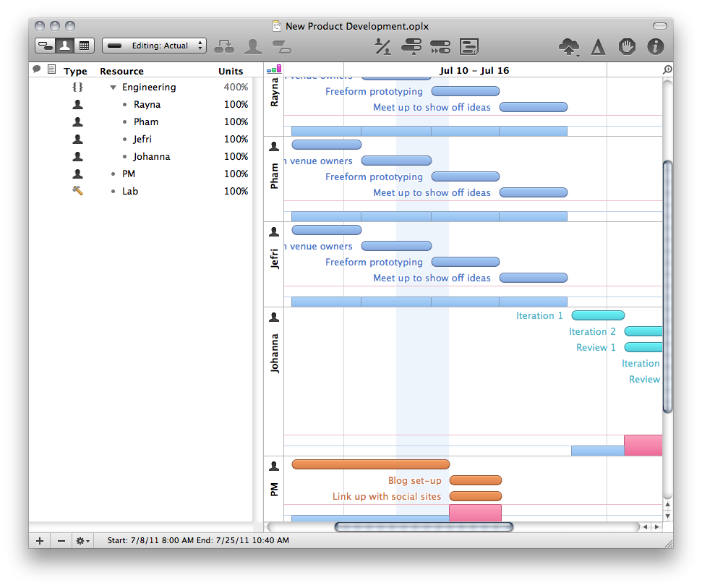Open the critical path triangle icon

pyautogui.click(x=598, y=47)
